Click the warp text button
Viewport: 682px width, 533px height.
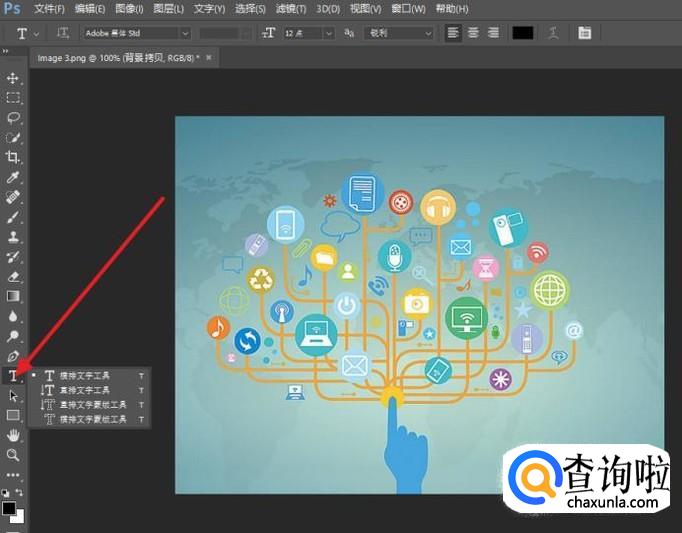(x=553, y=33)
